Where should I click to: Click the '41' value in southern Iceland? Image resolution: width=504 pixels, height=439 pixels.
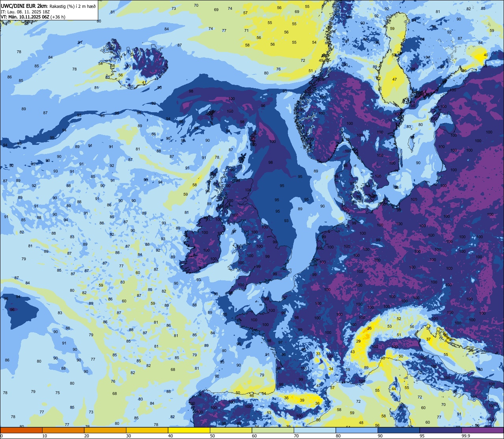click(144, 83)
